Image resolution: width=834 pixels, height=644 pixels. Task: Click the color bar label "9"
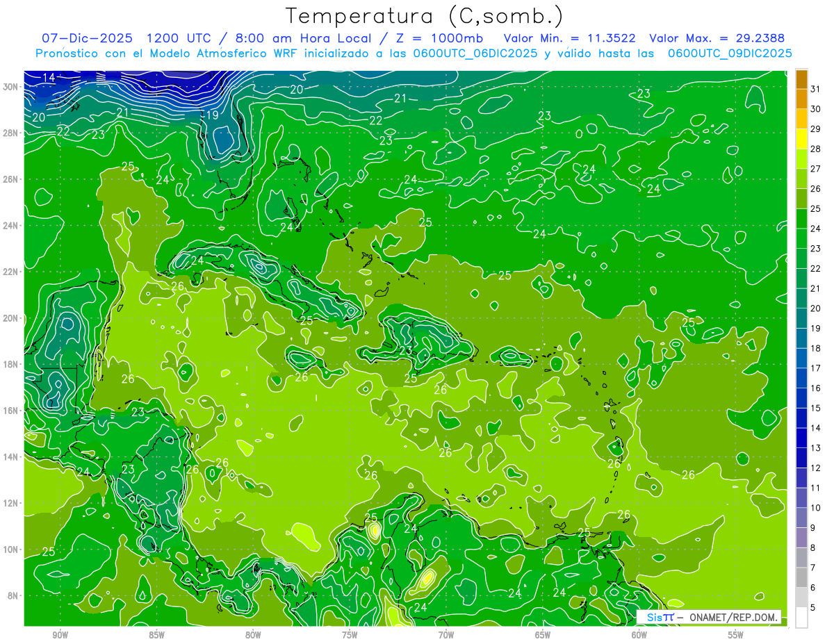(813, 528)
